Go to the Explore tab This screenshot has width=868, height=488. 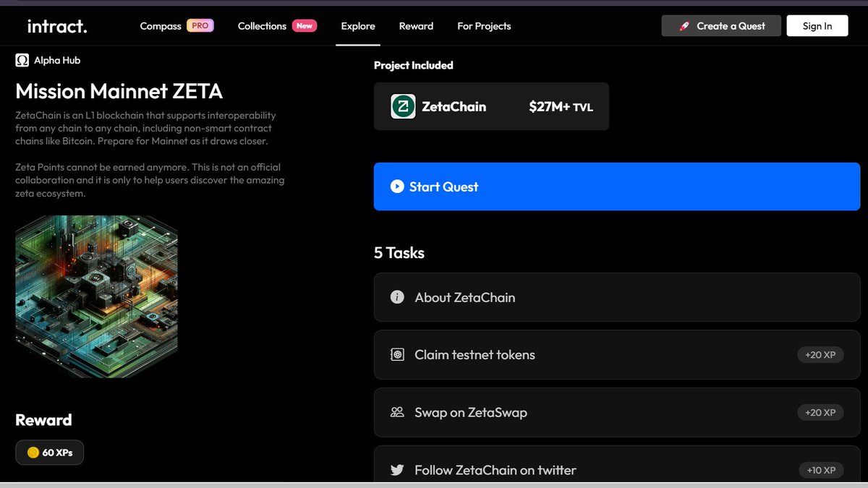point(358,26)
